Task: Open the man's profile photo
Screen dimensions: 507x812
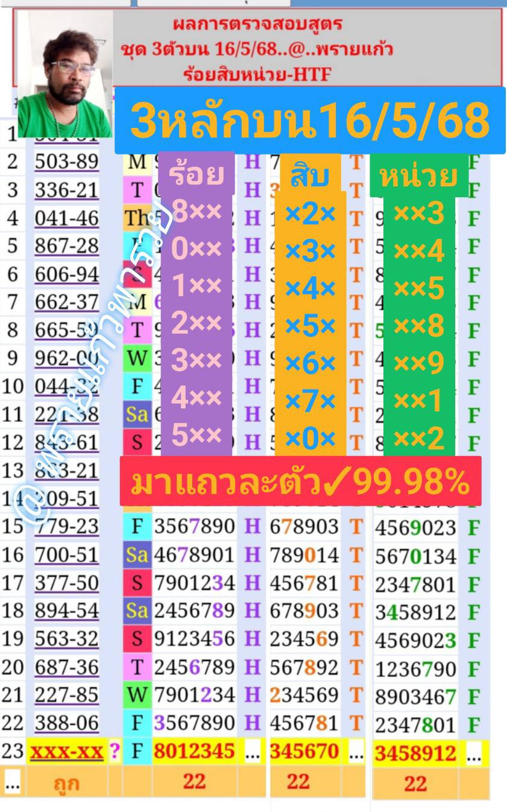Action: click(x=65, y=74)
